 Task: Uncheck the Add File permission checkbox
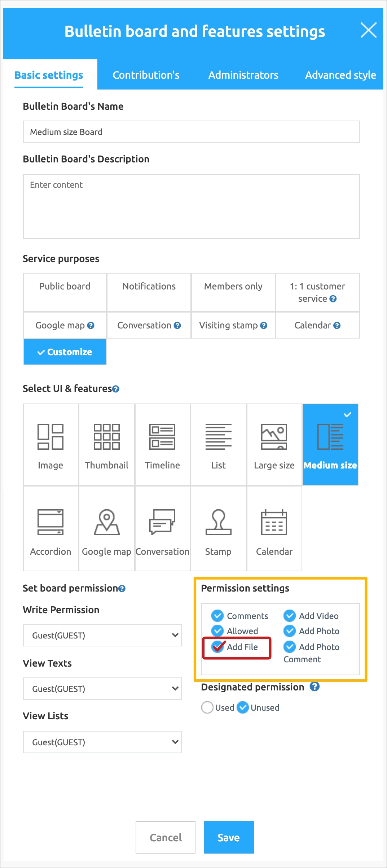tap(217, 647)
